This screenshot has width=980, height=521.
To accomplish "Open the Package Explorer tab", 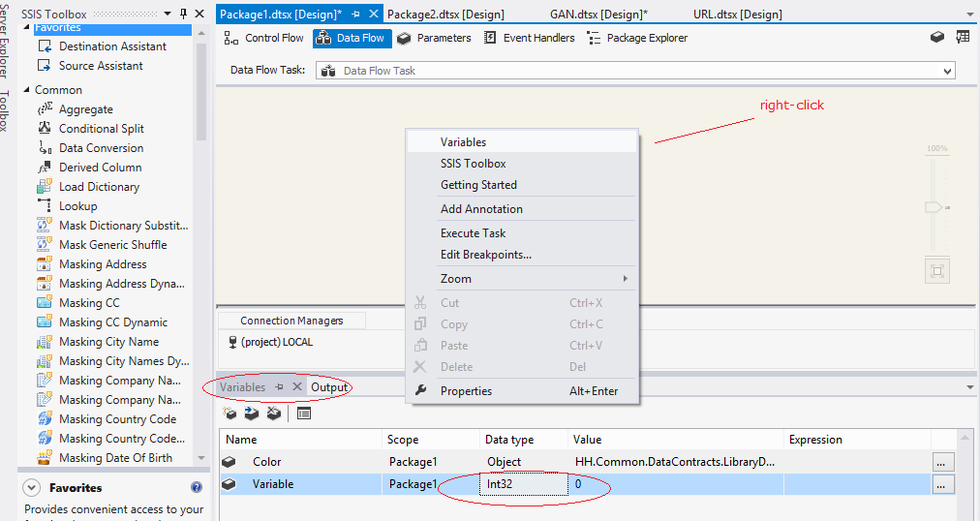I will click(637, 38).
